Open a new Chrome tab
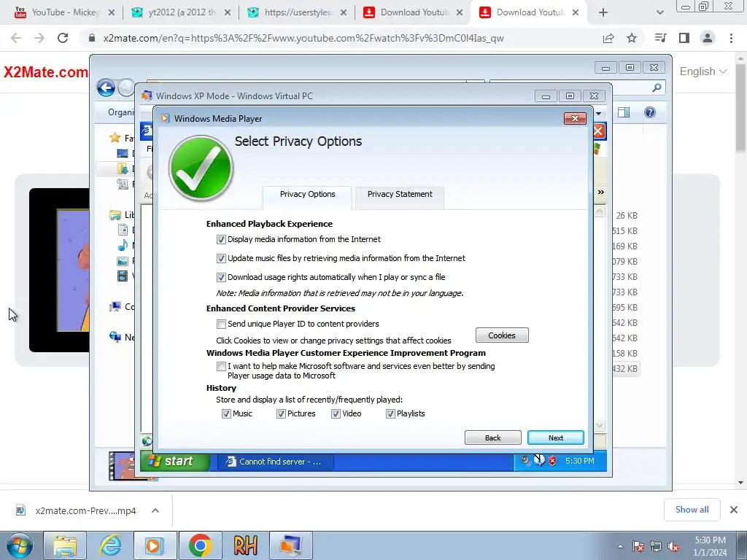This screenshot has height=560, width=747. (603, 12)
